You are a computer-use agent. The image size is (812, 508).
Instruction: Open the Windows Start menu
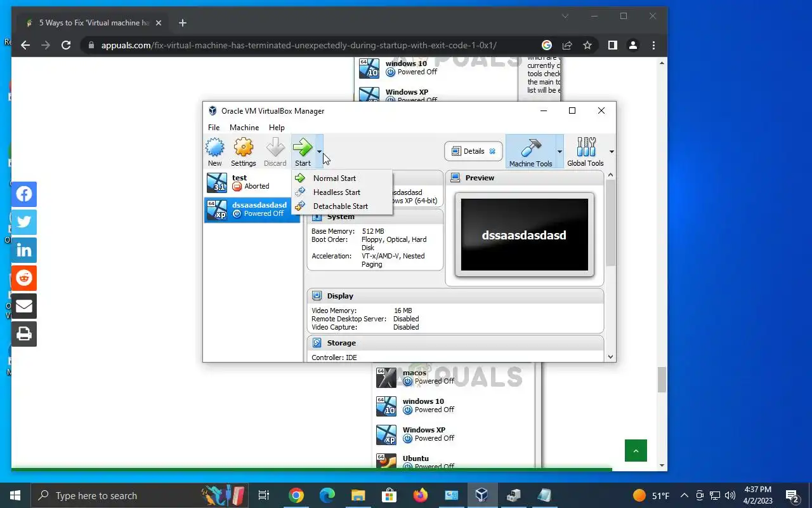click(x=15, y=495)
